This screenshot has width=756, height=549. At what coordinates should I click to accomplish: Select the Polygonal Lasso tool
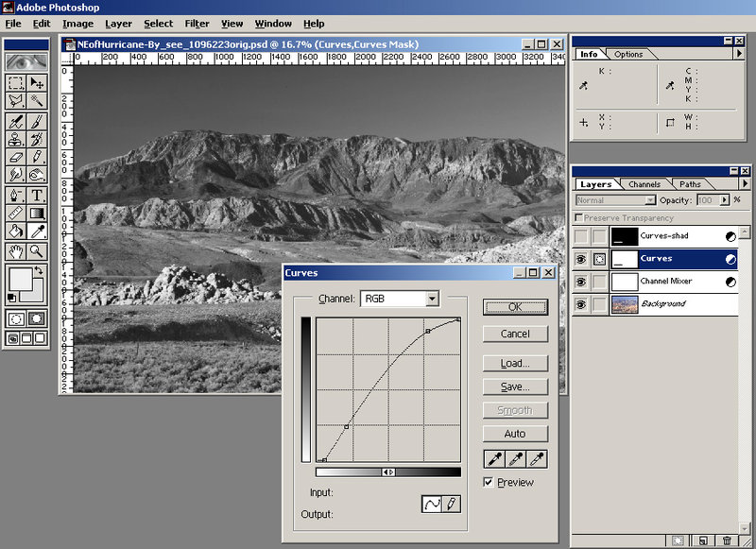(16, 101)
